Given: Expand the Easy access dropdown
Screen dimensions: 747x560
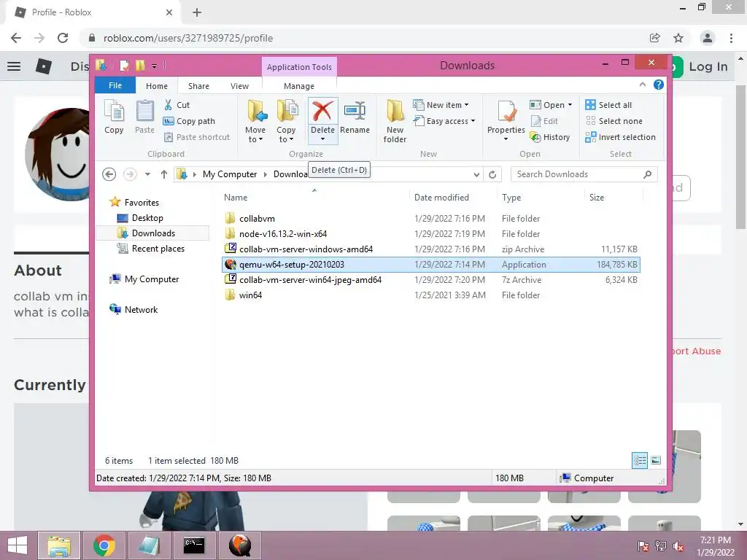Looking at the screenshot, I should 473,121.
